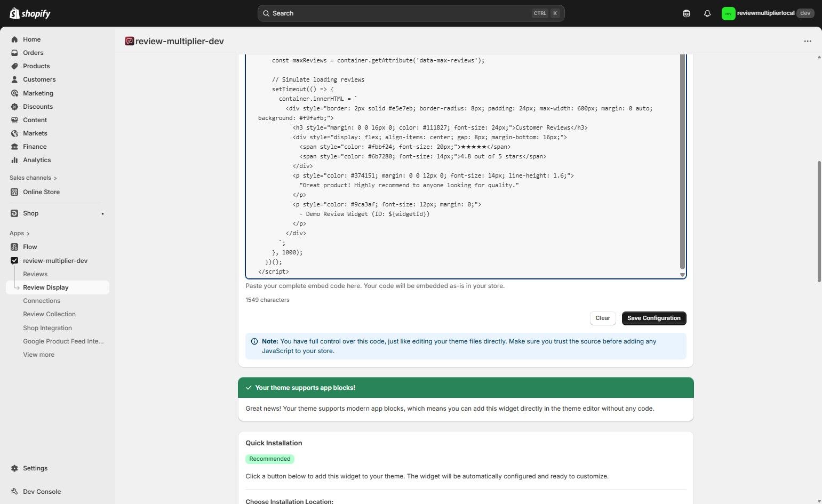Open Dev Console link
Screen dimensions: 822x504
(42, 492)
